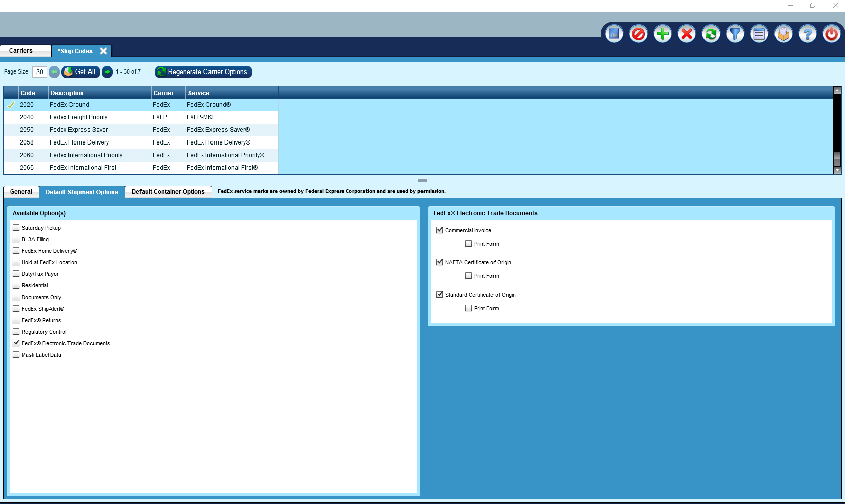Open Help with the question mark icon
Screen dimensions: 845x504
807,34
